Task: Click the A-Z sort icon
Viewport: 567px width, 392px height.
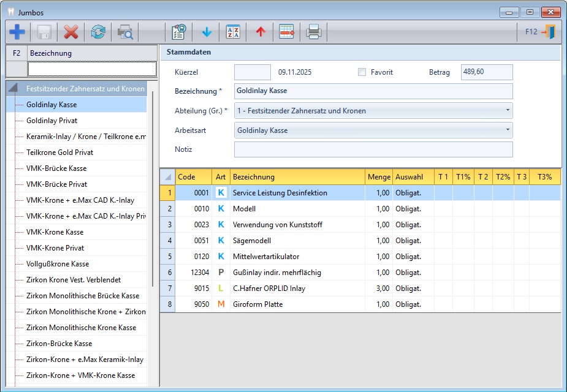Action: tap(233, 32)
